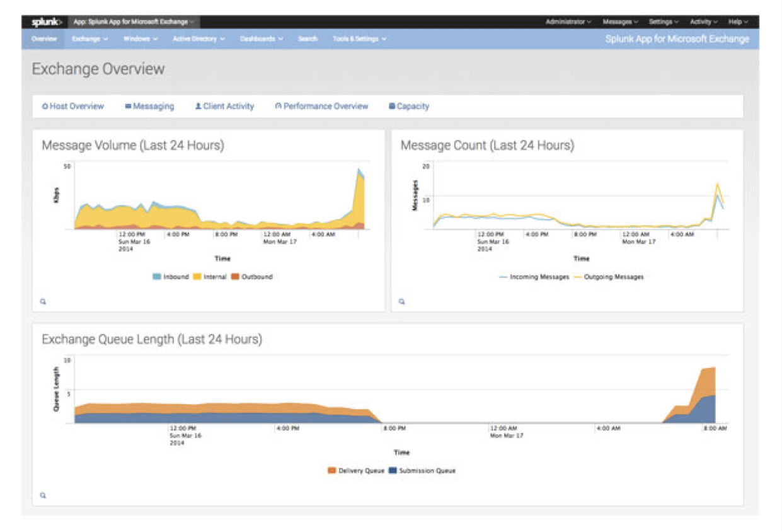782x532 pixels.
Task: Open the Performance Overview link
Action: point(321,107)
